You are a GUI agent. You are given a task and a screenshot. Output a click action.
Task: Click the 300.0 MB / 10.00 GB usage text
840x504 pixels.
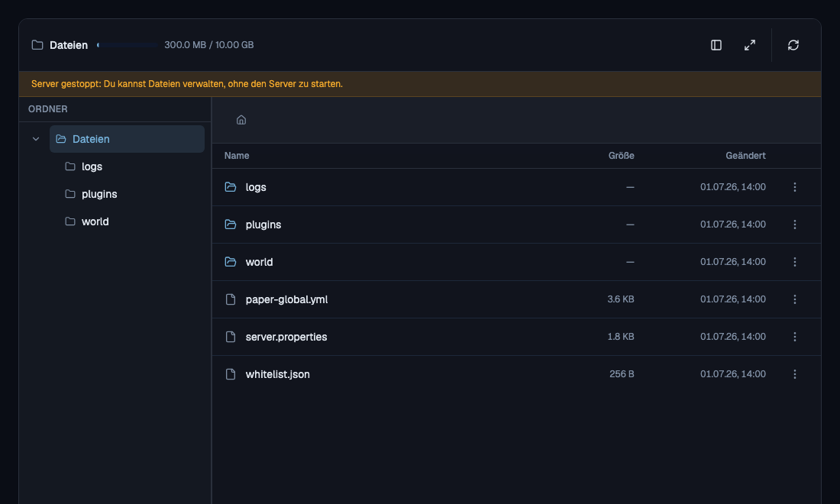[209, 45]
